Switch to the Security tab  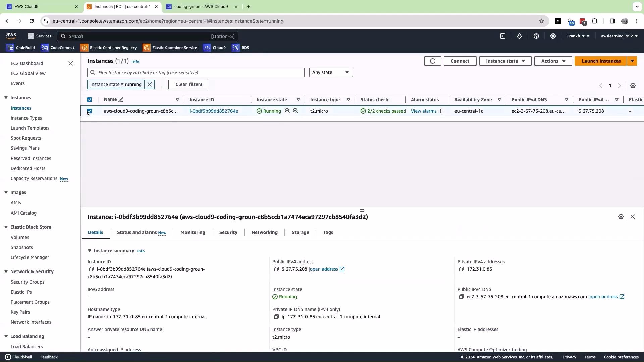[x=228, y=232]
